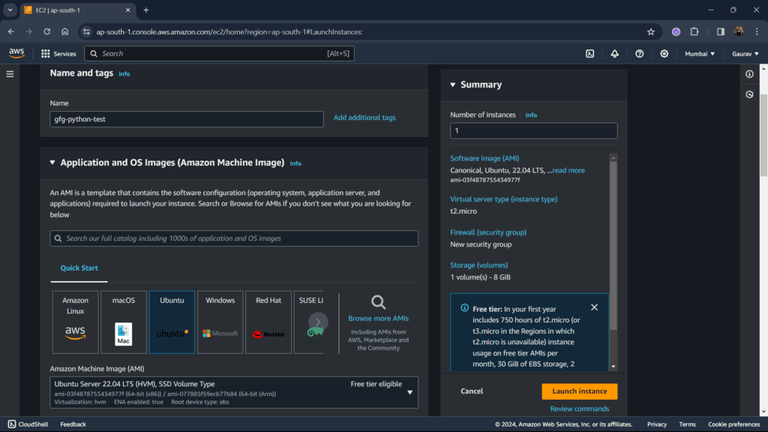
Task: Click the next arrow in AMI carousel
Action: [318, 322]
